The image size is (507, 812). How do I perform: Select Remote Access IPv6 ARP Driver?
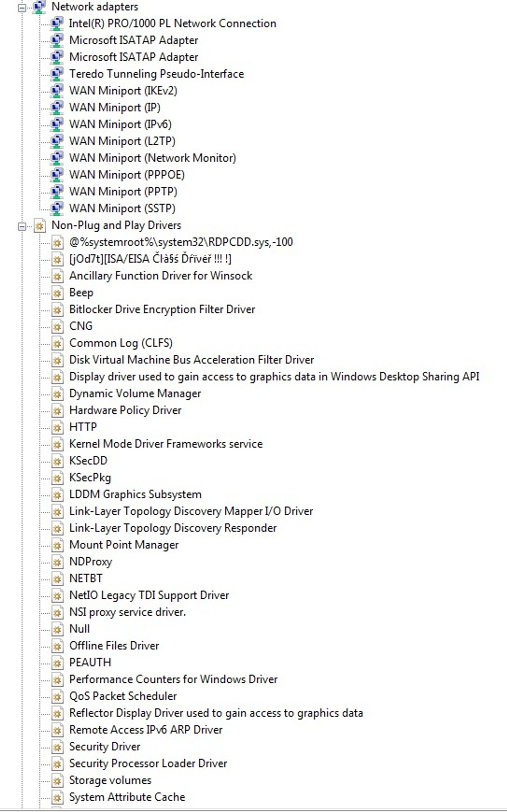point(146,730)
